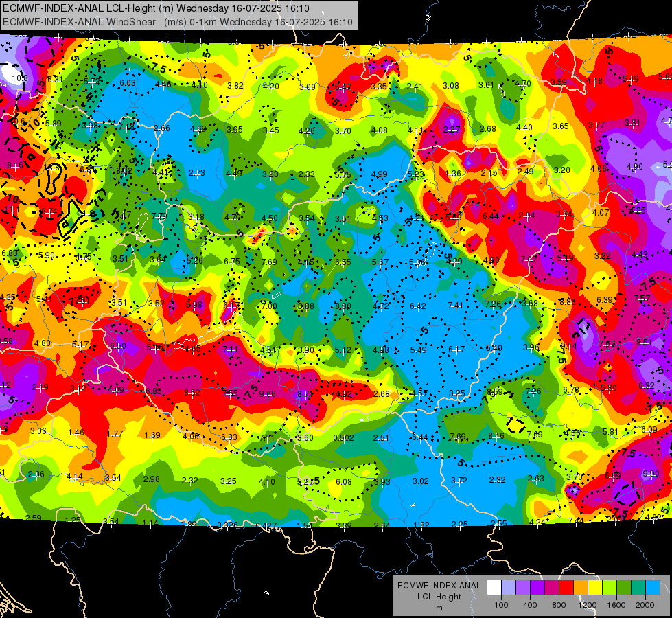Viewport: 672px width, 618px height.
Task: Click the 0.502 wind shear value
Action: pyautogui.click(x=343, y=438)
